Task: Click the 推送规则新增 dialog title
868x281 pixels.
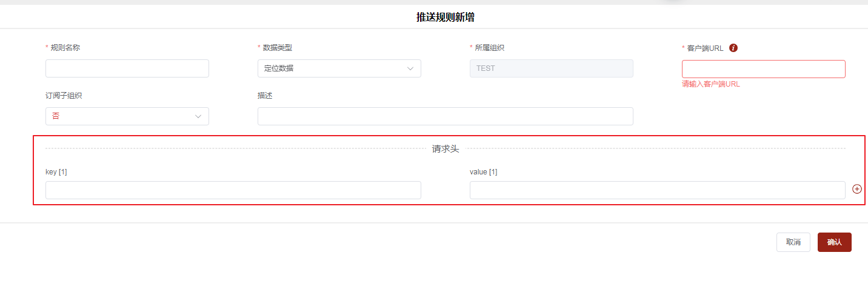Action: tap(445, 17)
